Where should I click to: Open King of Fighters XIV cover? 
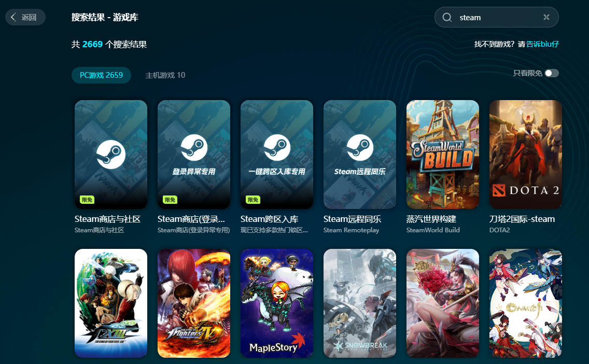(194, 303)
